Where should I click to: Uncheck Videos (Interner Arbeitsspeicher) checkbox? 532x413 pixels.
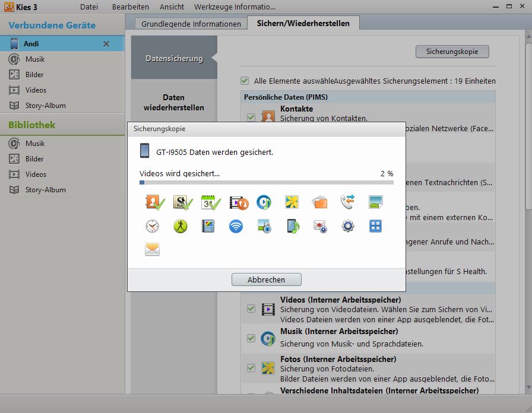pyautogui.click(x=251, y=309)
